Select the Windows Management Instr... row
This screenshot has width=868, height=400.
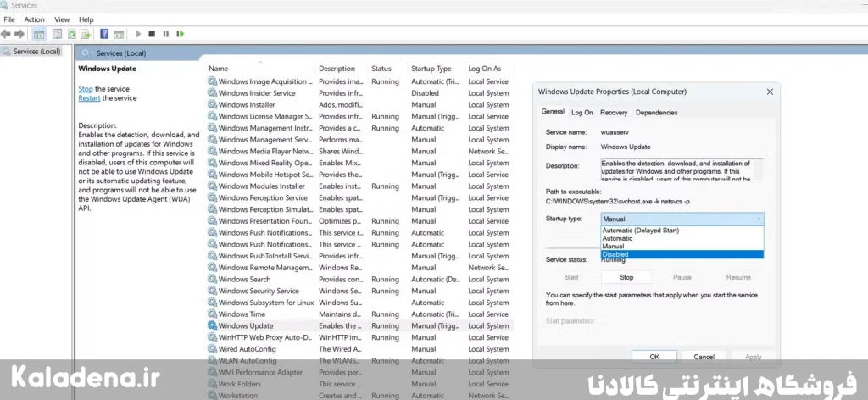[x=359, y=128]
